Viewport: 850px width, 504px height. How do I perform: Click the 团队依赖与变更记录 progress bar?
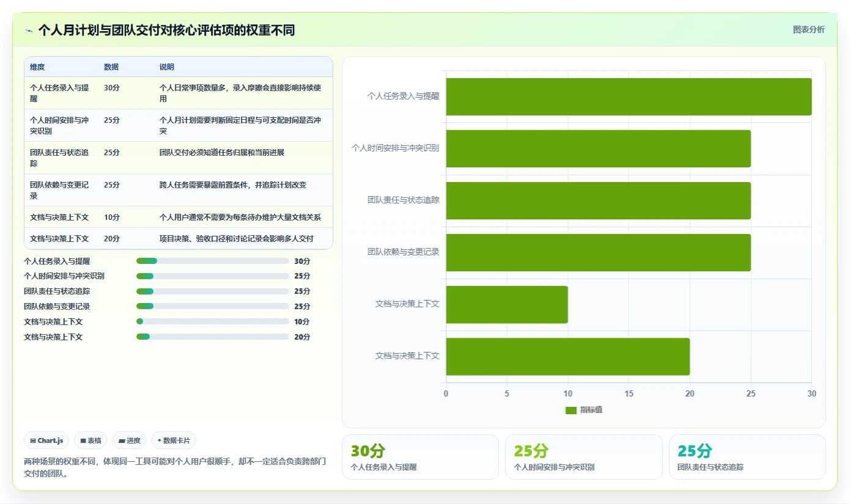click(213, 307)
